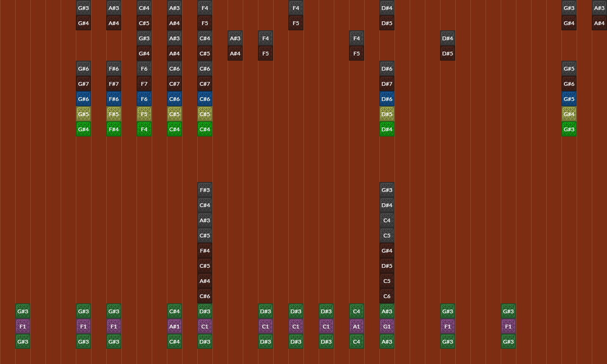Click the dark G#6 block below far-right G#5
607x364 pixels.
coord(569,83)
